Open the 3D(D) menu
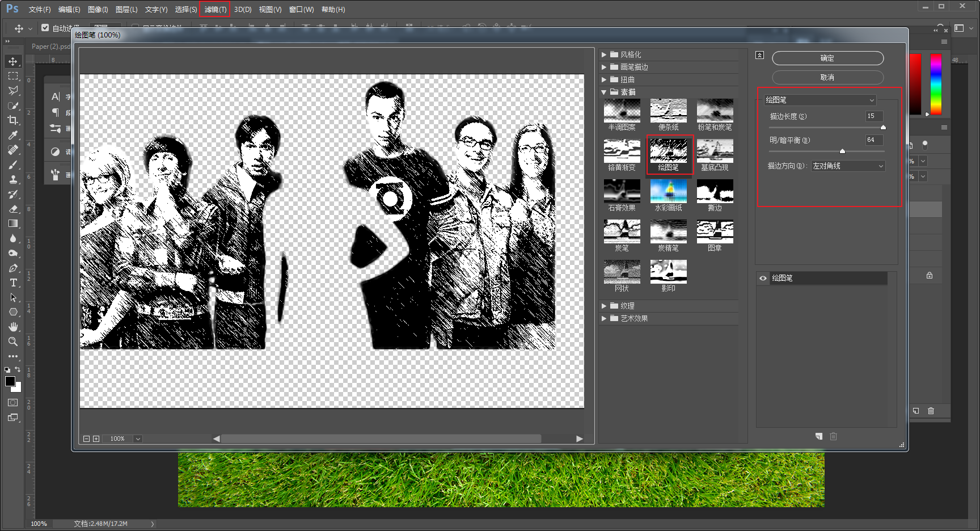The height and width of the screenshot is (531, 980). tap(243, 10)
